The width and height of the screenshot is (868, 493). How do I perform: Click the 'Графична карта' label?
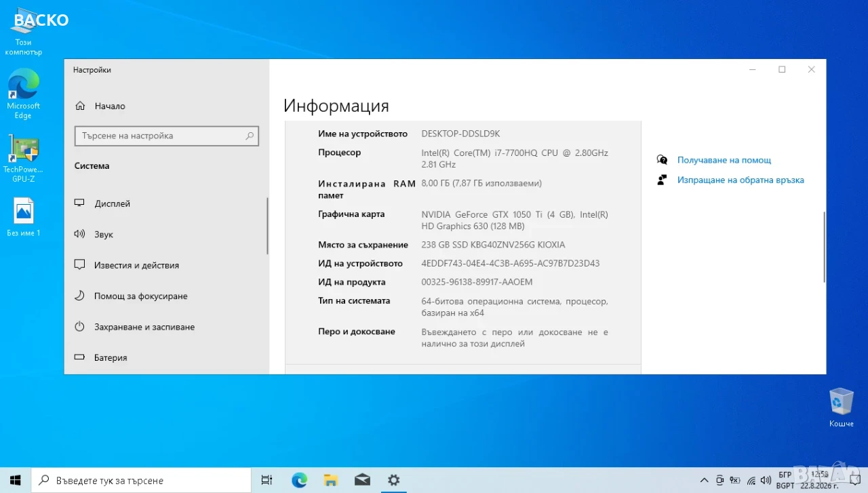point(351,214)
